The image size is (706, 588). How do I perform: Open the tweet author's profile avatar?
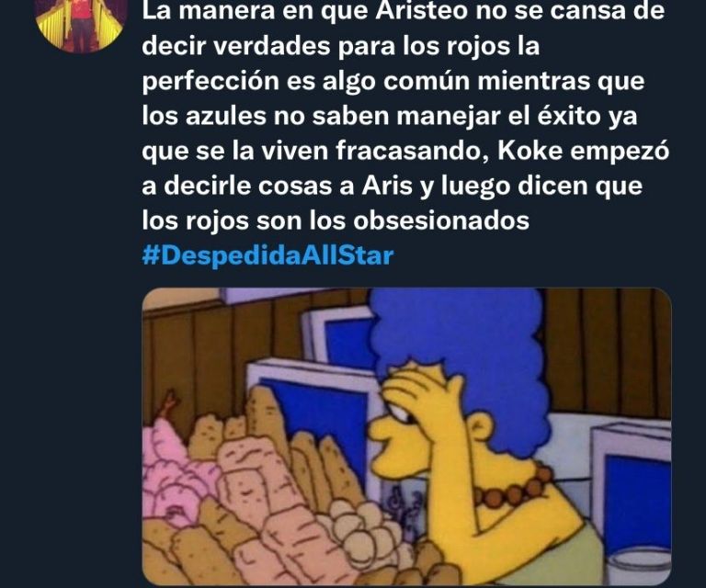[80, 23]
